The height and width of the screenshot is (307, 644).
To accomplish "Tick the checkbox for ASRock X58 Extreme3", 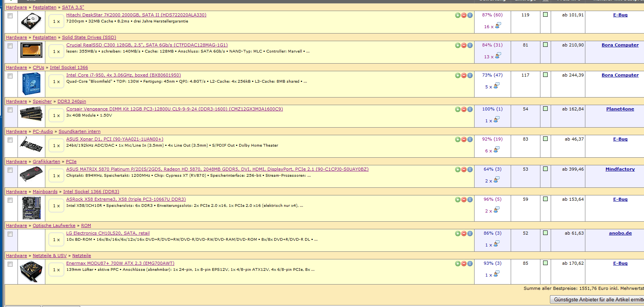I will 10,200.
